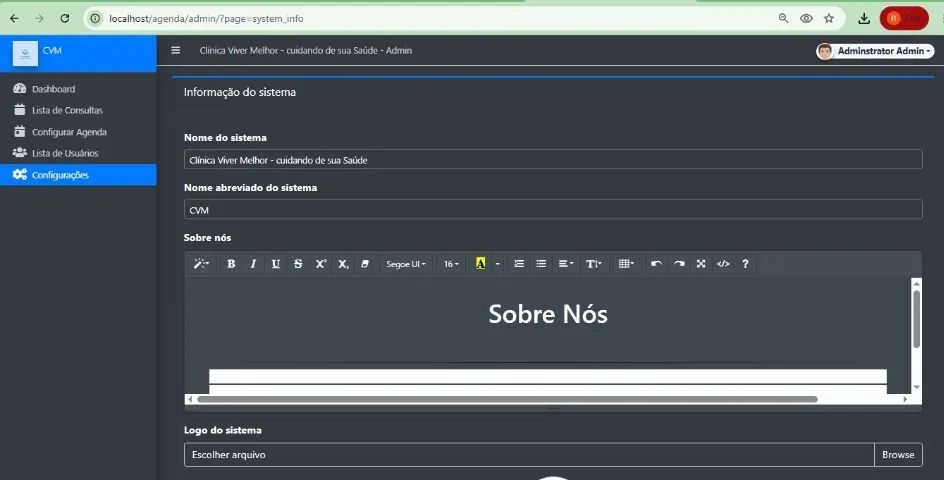Click the eye icon in address bar
Viewport: 944px width, 480px height.
806,19
